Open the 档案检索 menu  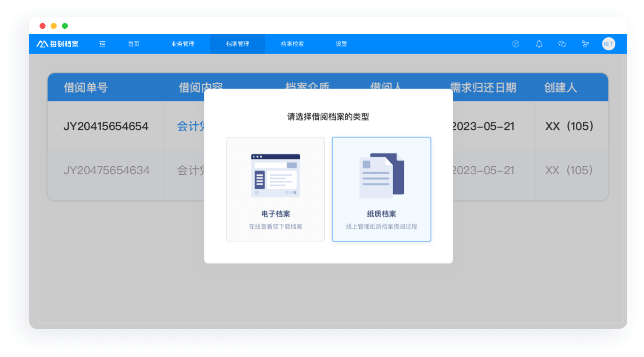click(x=292, y=44)
